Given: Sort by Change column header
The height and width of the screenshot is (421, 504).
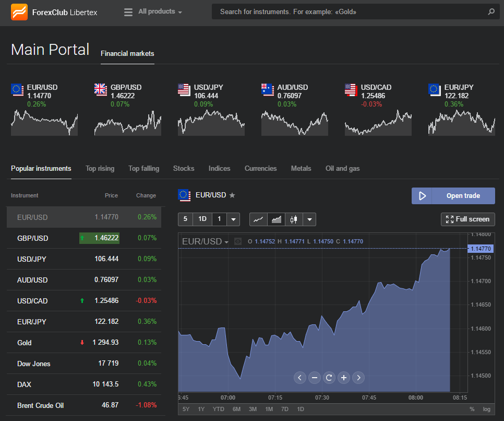Looking at the screenshot, I should (x=146, y=195).
